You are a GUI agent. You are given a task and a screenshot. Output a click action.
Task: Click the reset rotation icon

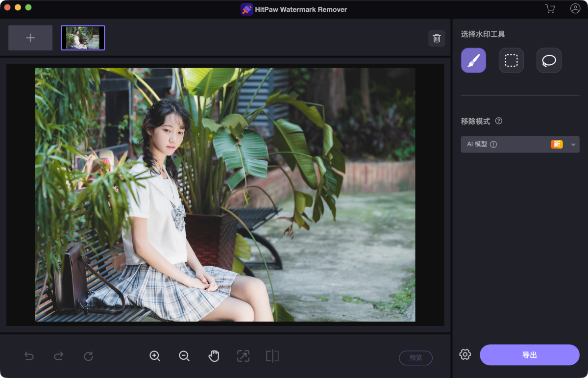point(89,356)
